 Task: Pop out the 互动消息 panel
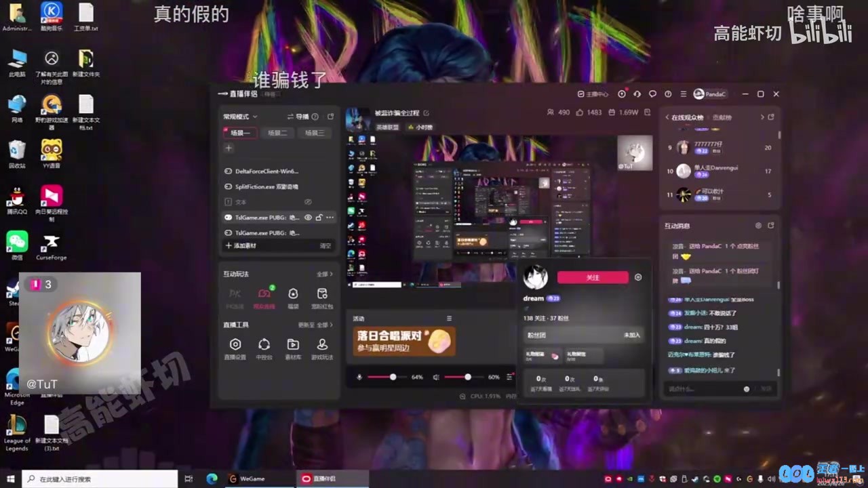pyautogui.click(x=771, y=226)
